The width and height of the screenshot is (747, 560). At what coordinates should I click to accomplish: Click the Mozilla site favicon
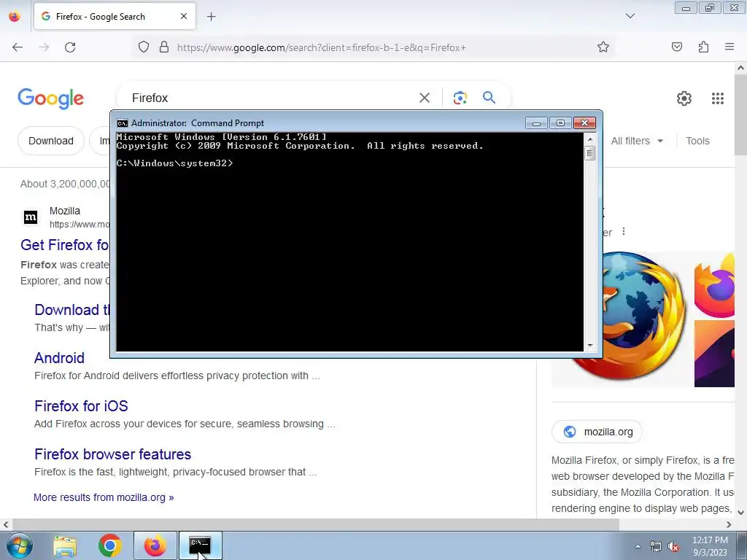click(x=31, y=217)
